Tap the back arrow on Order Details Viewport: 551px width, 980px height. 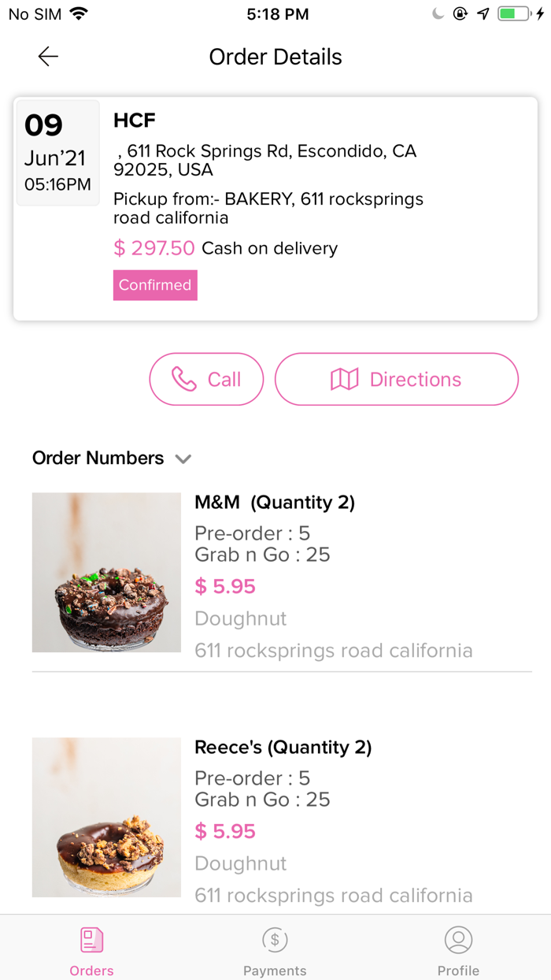47,56
